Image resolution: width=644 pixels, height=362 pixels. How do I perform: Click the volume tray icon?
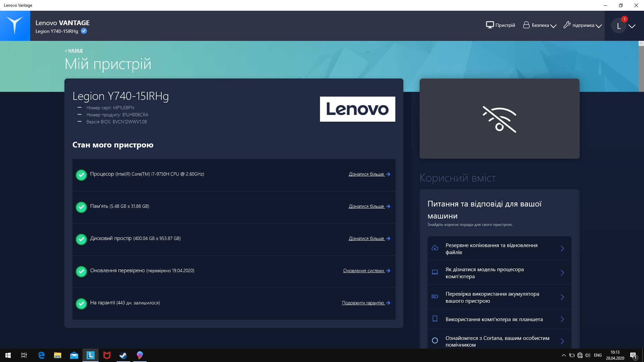pyautogui.click(x=588, y=355)
